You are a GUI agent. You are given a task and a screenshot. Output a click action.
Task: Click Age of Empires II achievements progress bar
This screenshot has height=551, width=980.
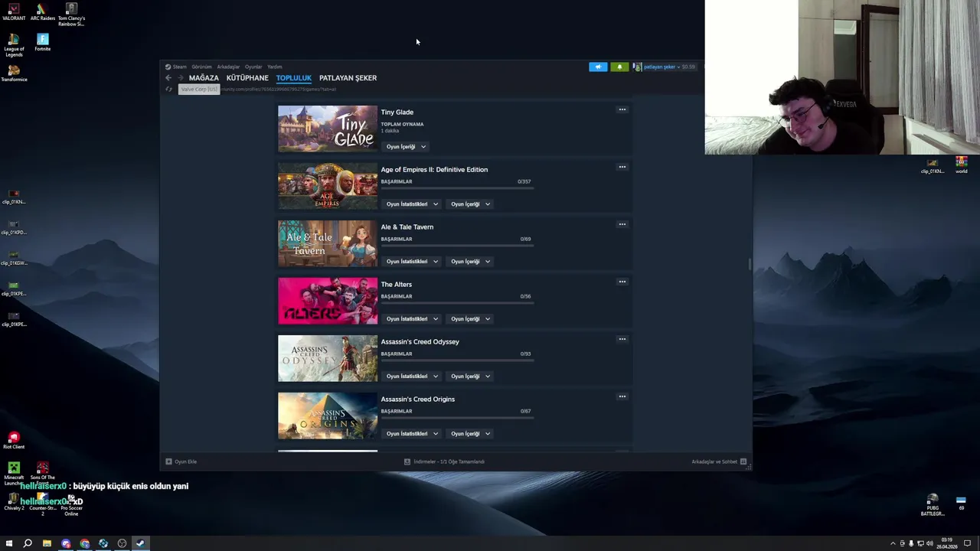pos(457,187)
